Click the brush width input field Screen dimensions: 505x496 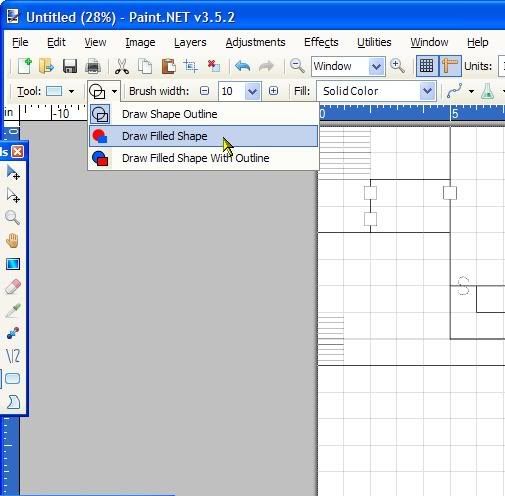[x=232, y=91]
